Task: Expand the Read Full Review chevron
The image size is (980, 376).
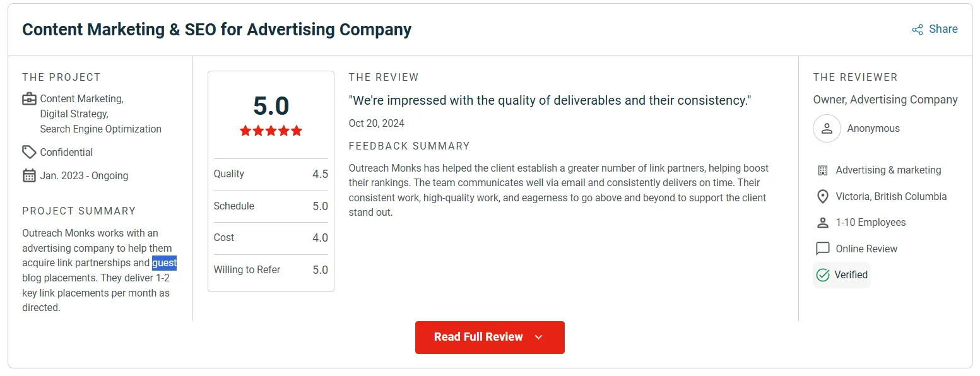Action: (x=538, y=338)
